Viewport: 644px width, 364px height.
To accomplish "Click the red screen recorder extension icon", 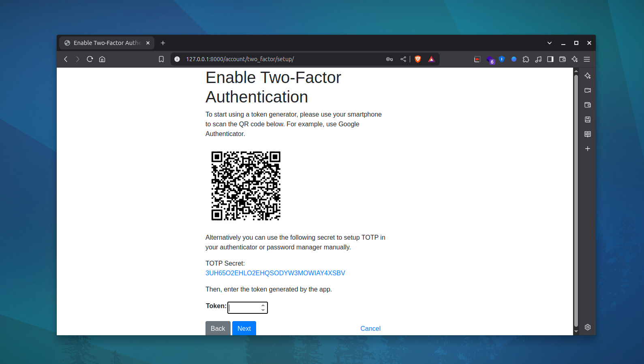I will [477, 59].
